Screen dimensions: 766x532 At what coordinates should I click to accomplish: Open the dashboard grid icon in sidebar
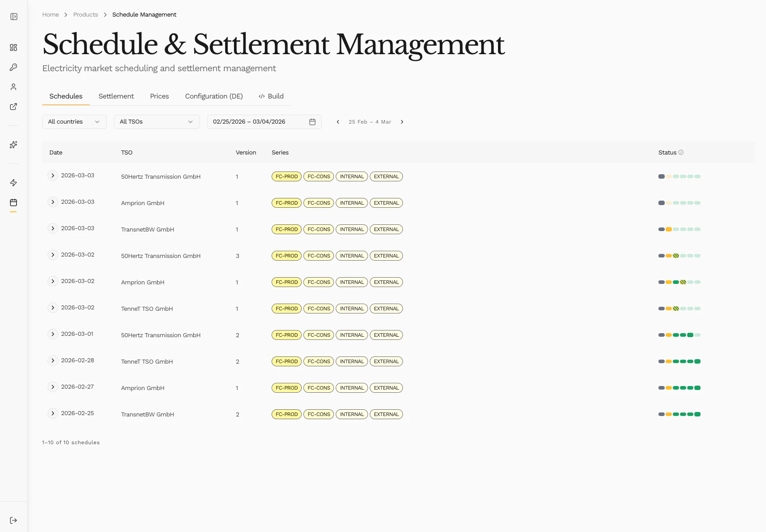[13, 47]
